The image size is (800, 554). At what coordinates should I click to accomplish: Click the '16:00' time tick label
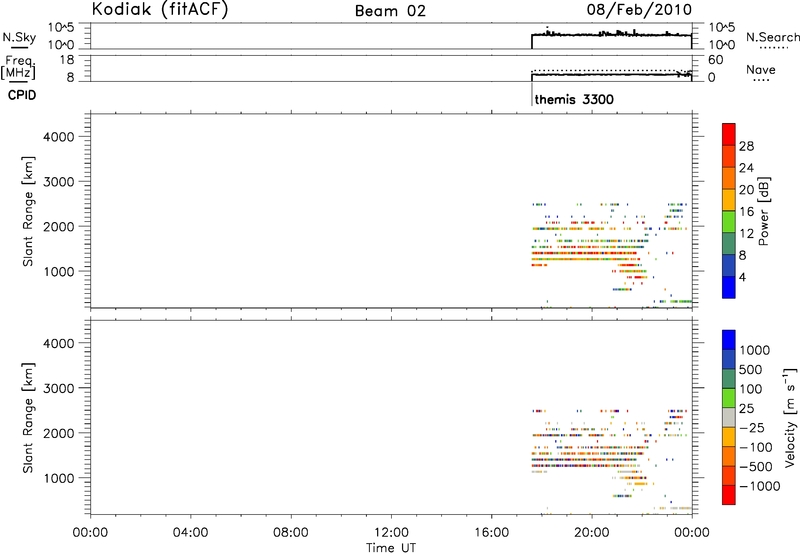click(x=491, y=533)
